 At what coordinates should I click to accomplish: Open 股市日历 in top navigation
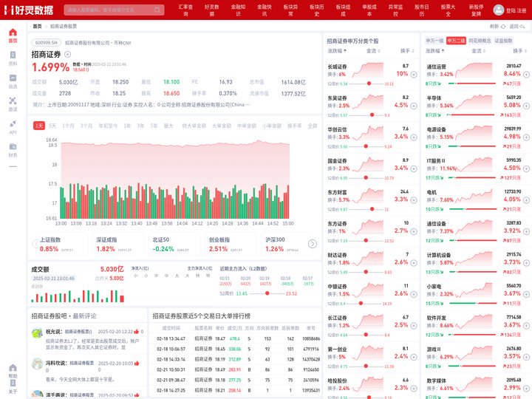[422, 10]
